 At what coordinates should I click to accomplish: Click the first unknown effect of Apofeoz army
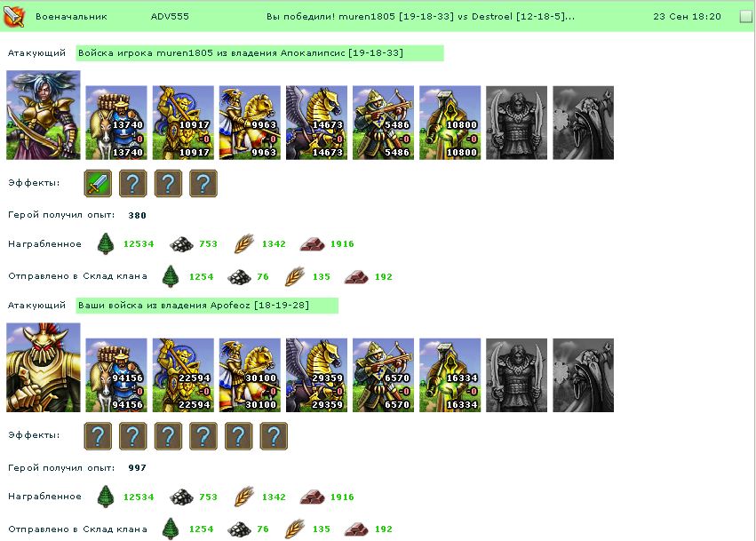[x=98, y=436]
